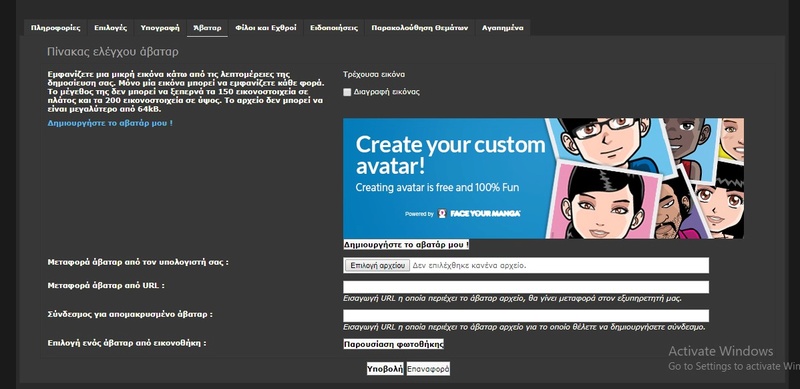Focus the Μεταφορά άβαταρ από URL field
The width and height of the screenshot is (800, 389).
(526, 287)
